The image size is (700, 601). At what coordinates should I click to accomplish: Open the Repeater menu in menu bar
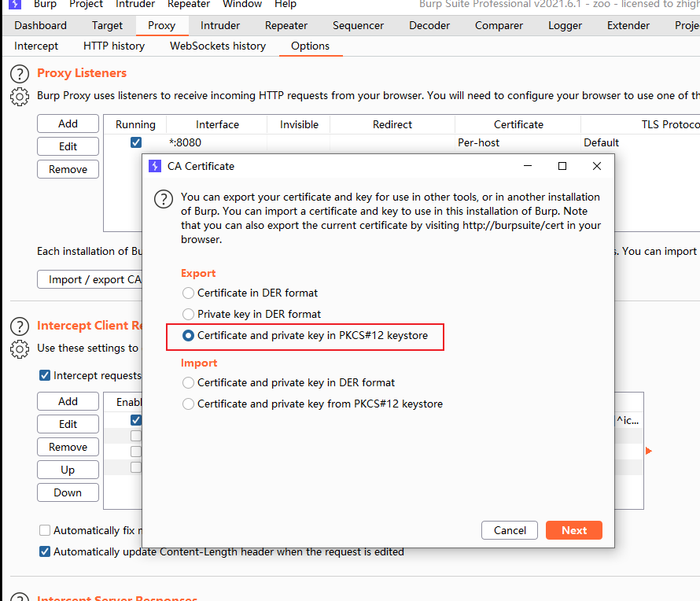point(189,5)
